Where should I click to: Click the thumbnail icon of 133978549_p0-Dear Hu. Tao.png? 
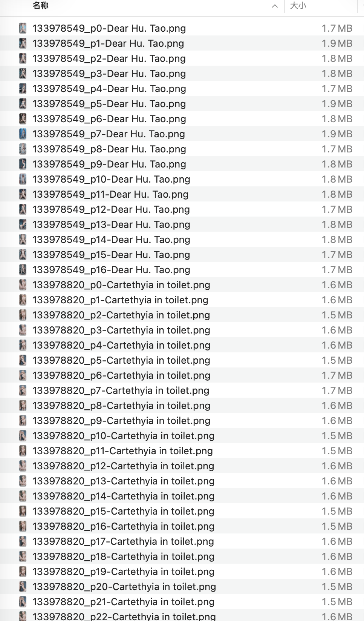[x=23, y=28]
